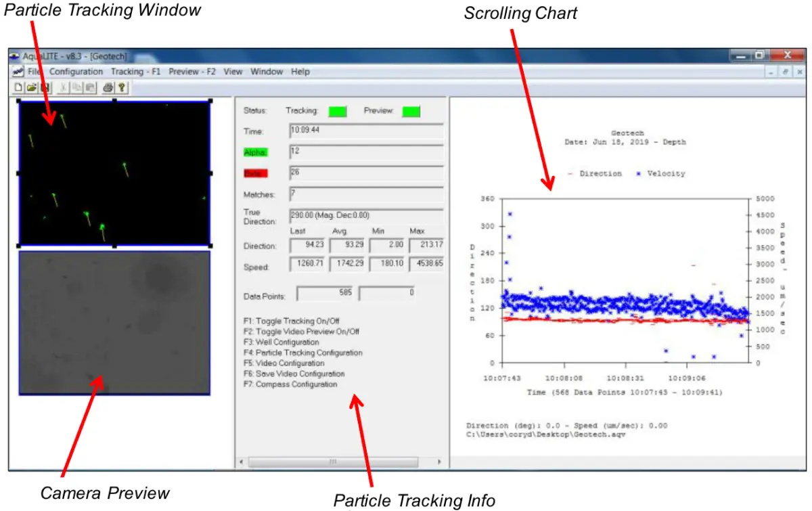Screen dimensions: 812x511
Task: Click the New file toolbar icon
Action: coord(19,87)
